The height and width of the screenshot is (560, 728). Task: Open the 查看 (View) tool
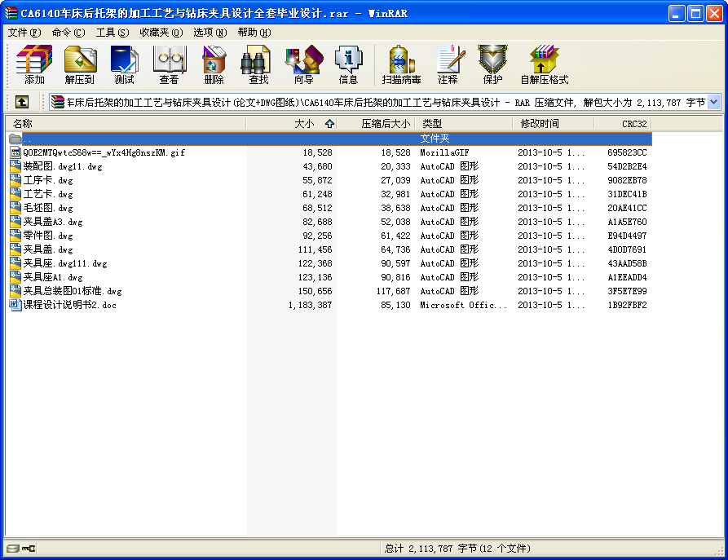click(169, 65)
